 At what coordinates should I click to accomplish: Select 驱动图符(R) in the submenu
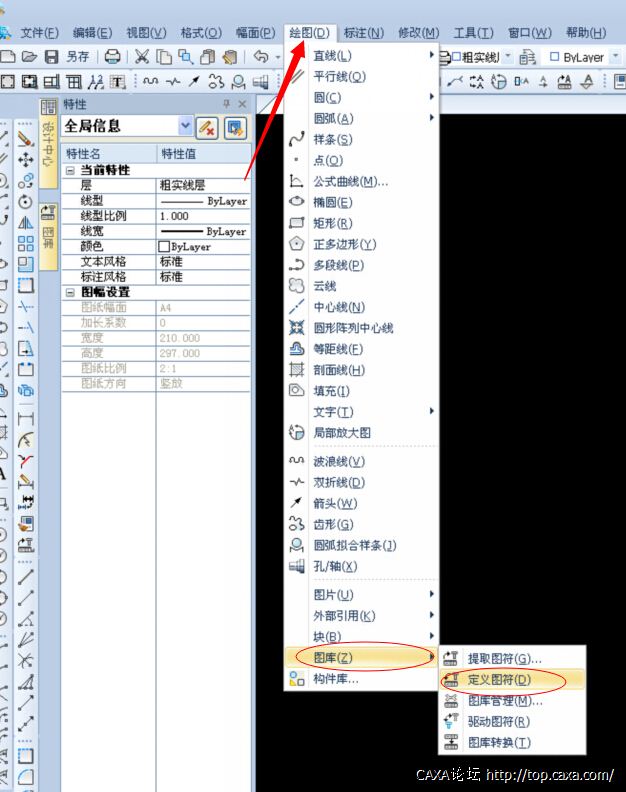[512, 722]
